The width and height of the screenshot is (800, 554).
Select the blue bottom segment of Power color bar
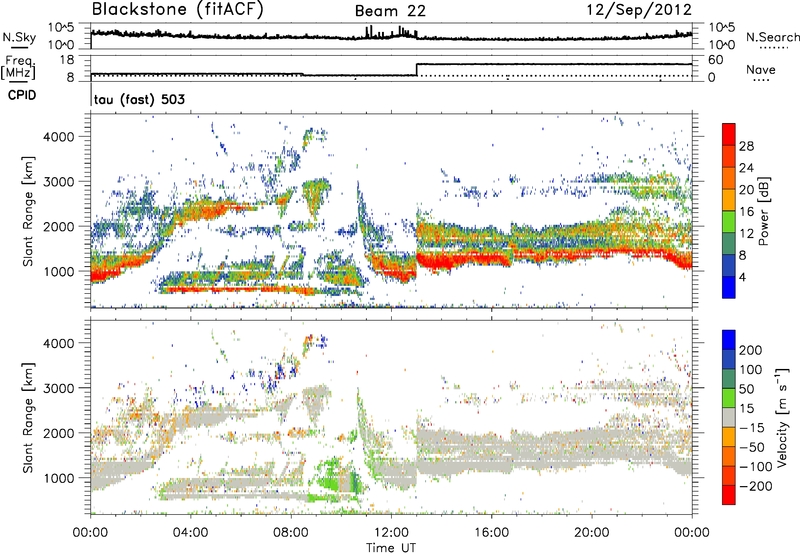click(x=729, y=287)
